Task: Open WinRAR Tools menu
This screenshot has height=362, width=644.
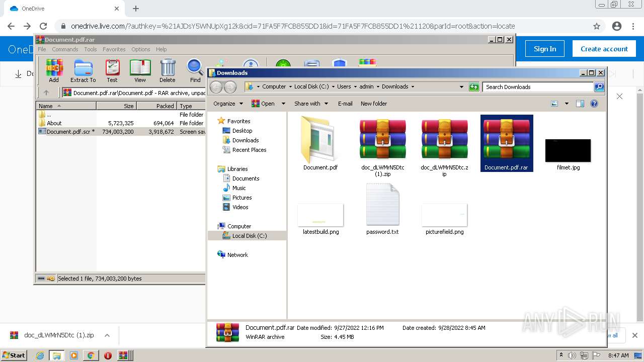Action: tap(91, 49)
